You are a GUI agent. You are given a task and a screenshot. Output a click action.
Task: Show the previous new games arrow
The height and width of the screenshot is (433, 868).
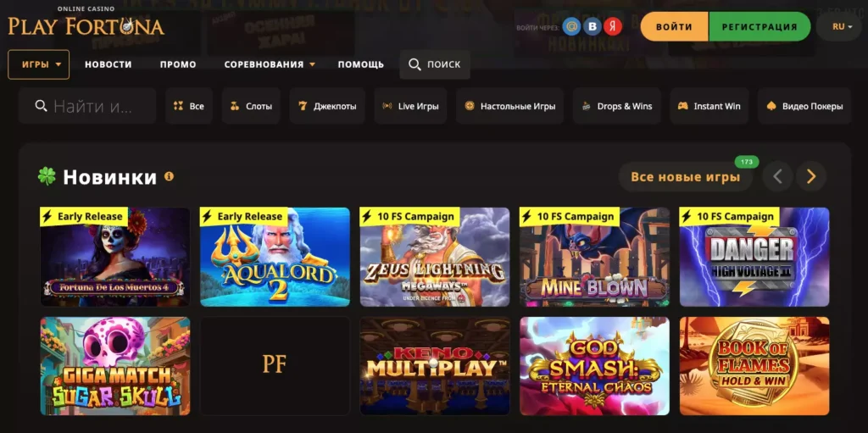point(777,176)
